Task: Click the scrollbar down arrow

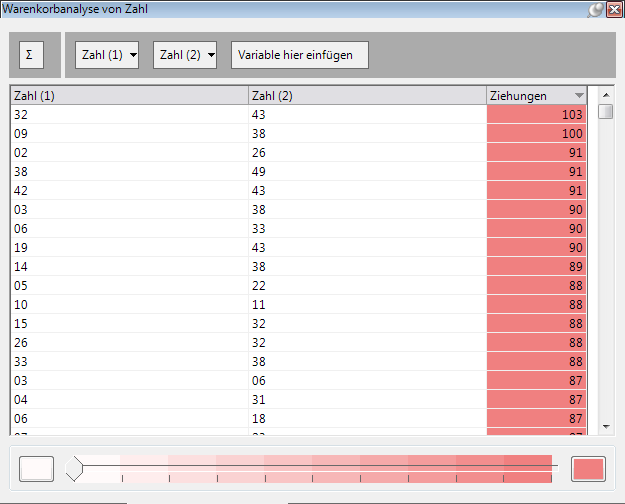Action: pos(606,427)
